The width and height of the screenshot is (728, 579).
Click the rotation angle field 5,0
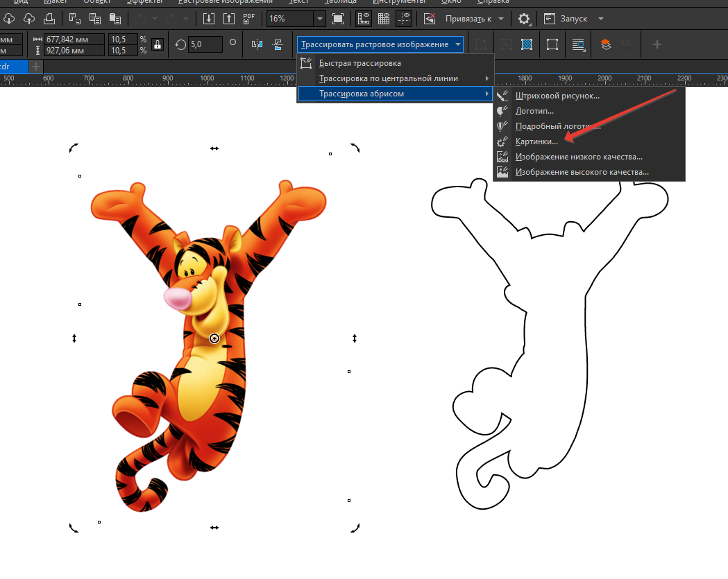pyautogui.click(x=205, y=44)
